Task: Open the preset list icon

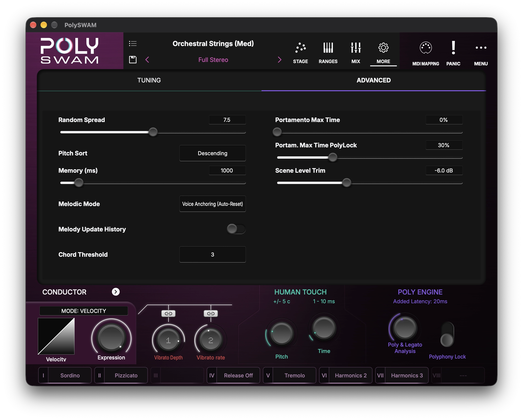Action: point(133,44)
